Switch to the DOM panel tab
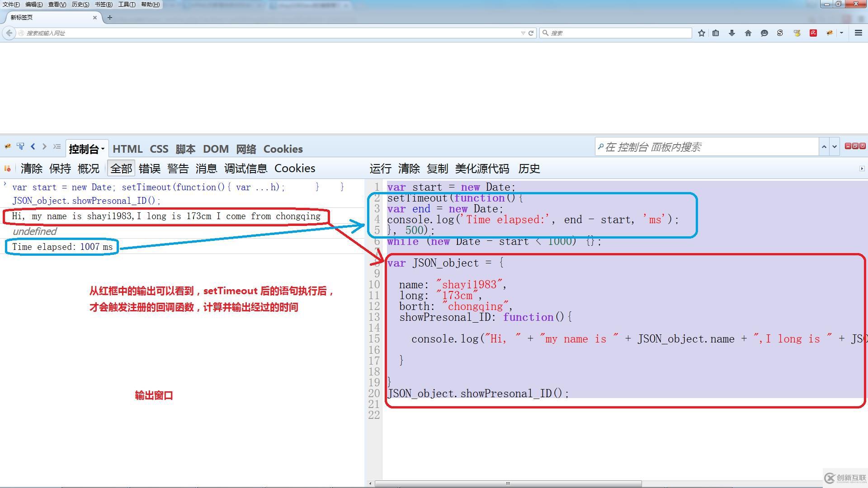 click(x=216, y=149)
